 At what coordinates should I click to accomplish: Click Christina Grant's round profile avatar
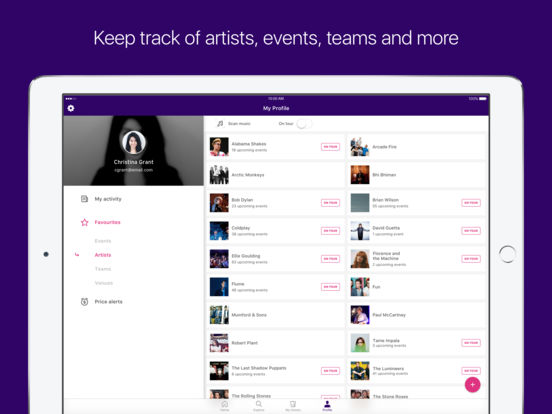[x=134, y=142]
